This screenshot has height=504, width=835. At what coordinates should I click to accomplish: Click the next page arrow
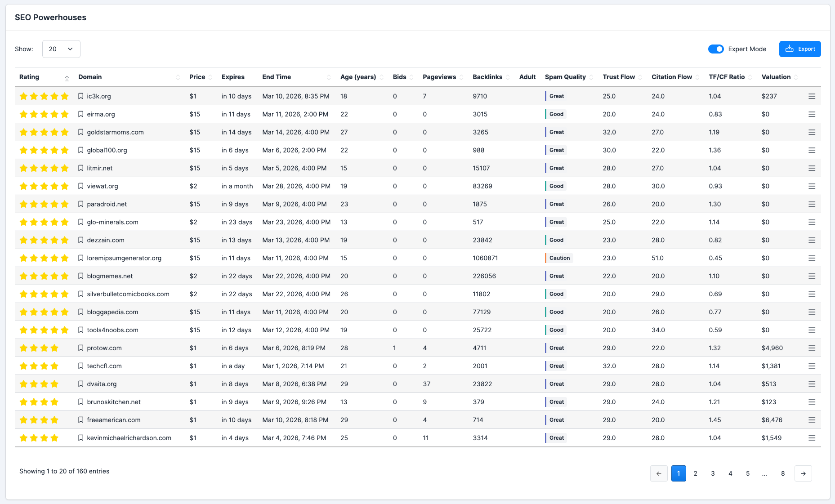[x=804, y=473]
